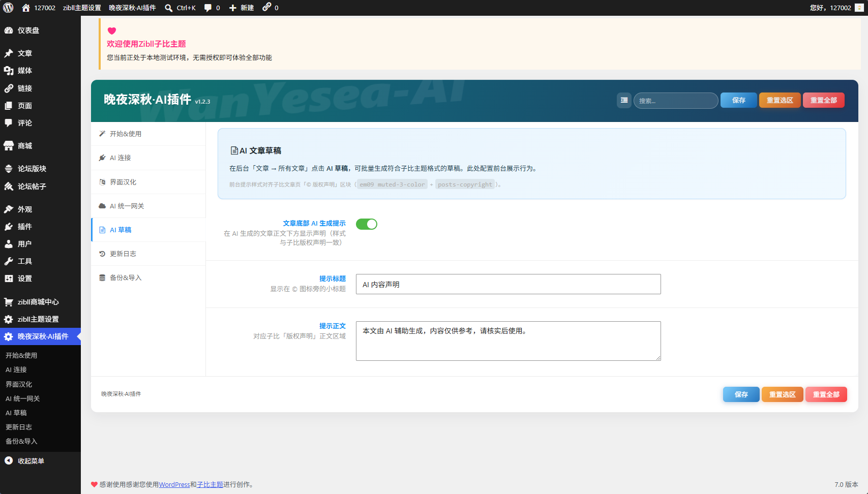Image resolution: width=868 pixels, height=494 pixels.
Task: Follow the WordPress footer link
Action: point(174,485)
